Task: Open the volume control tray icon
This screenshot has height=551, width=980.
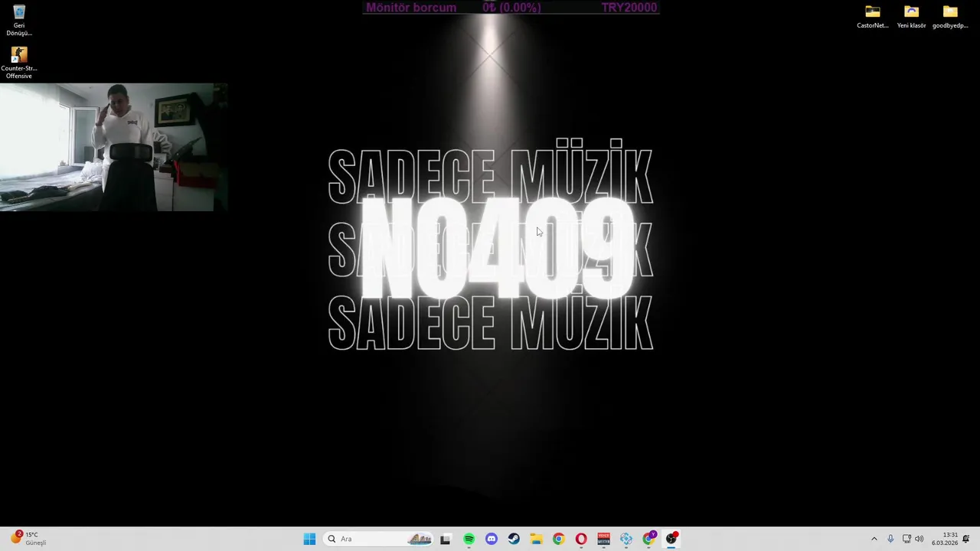Action: click(920, 539)
